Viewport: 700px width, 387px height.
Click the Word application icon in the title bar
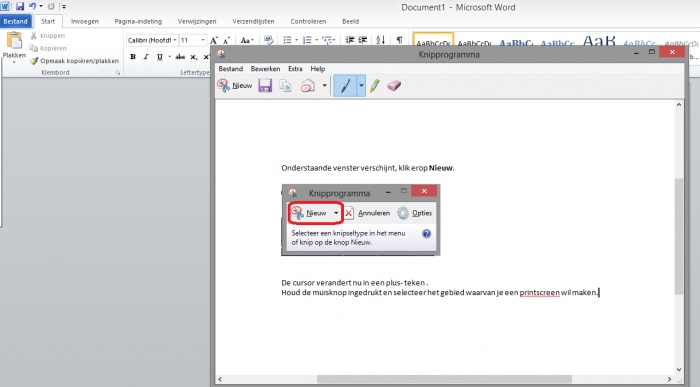(5, 6)
